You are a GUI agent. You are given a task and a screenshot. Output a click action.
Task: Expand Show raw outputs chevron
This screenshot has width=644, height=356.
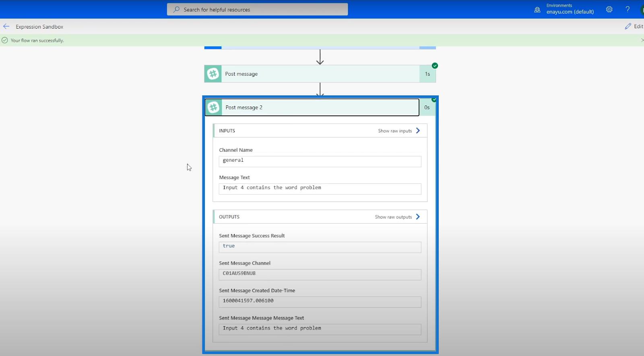(x=418, y=217)
